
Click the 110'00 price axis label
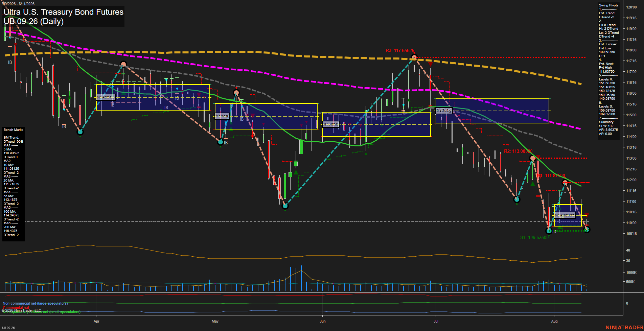tap(631, 223)
